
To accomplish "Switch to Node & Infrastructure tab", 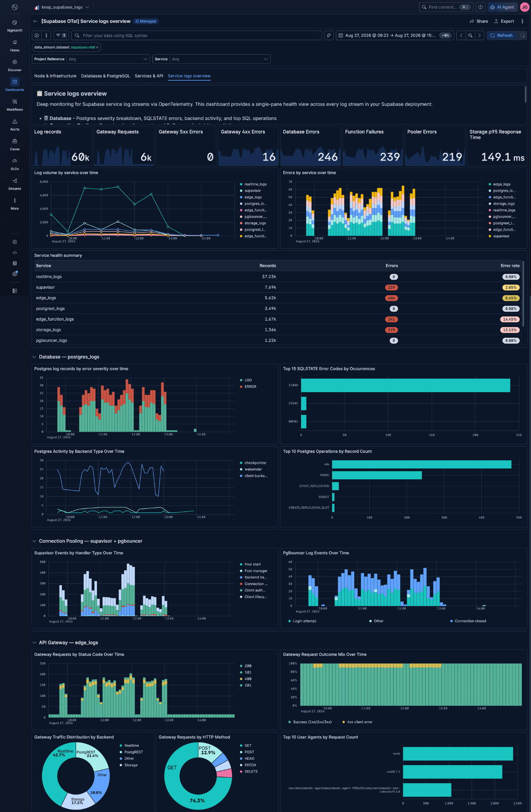I will click(x=55, y=76).
